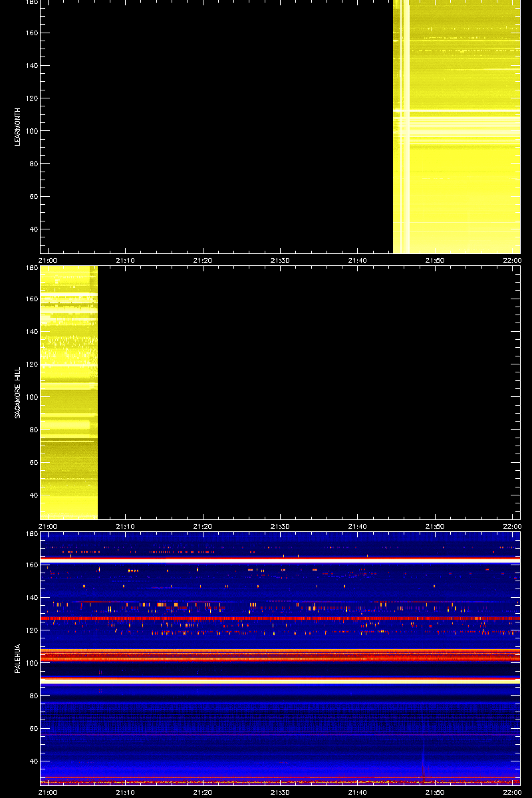Pick Palehua frequency label 60

33,729
